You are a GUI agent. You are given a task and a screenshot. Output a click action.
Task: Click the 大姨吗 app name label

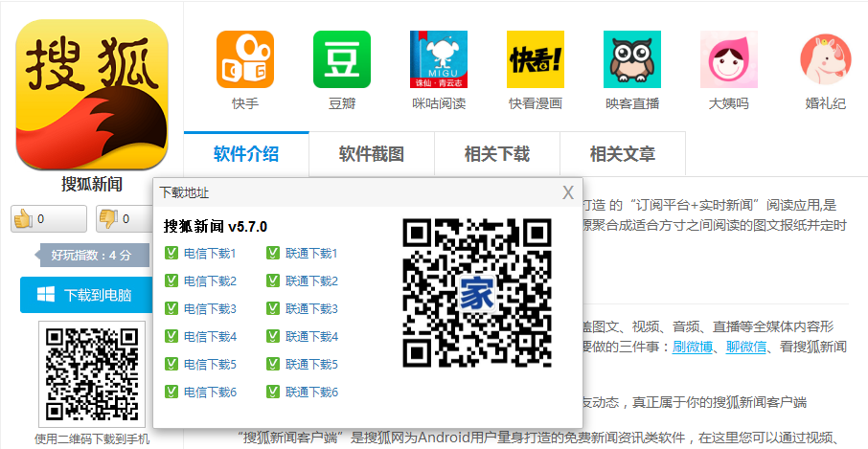pos(729,103)
